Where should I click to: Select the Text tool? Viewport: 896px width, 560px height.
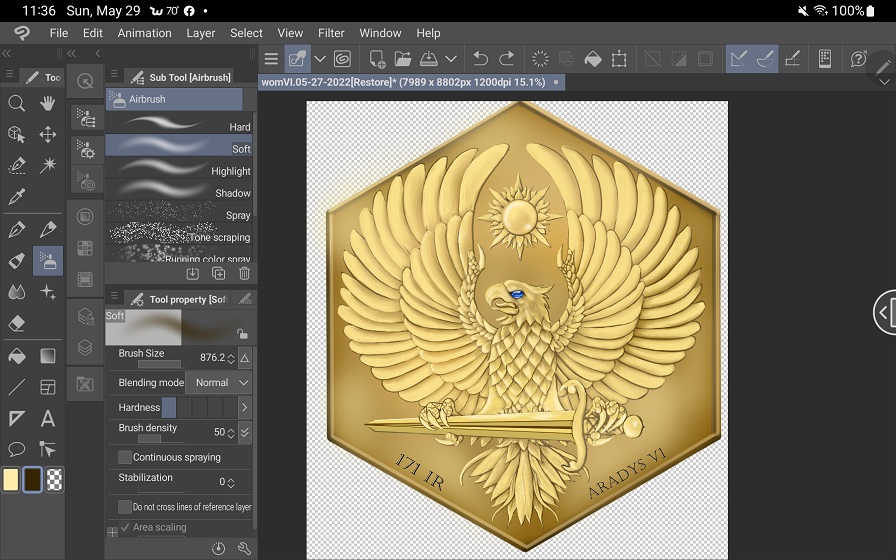(47, 419)
